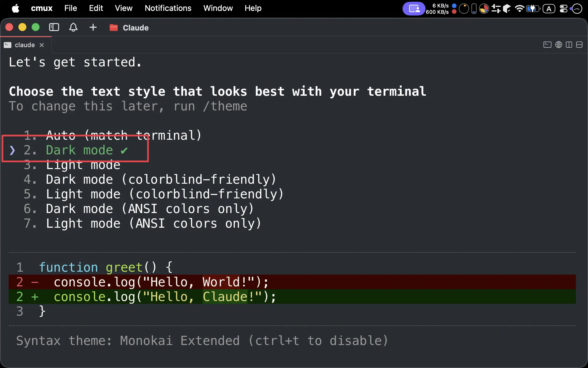Split the pane side by side

(569, 45)
